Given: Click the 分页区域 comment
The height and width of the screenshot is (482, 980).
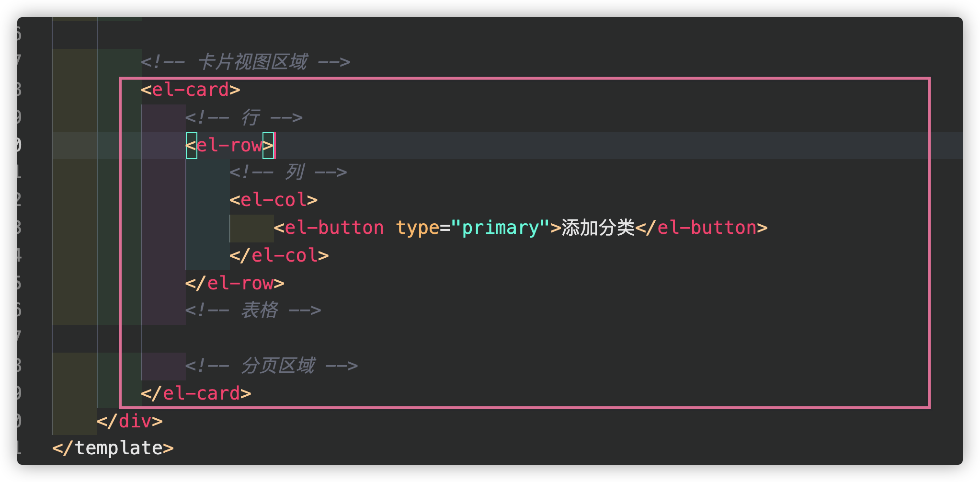Looking at the screenshot, I should tap(272, 366).
